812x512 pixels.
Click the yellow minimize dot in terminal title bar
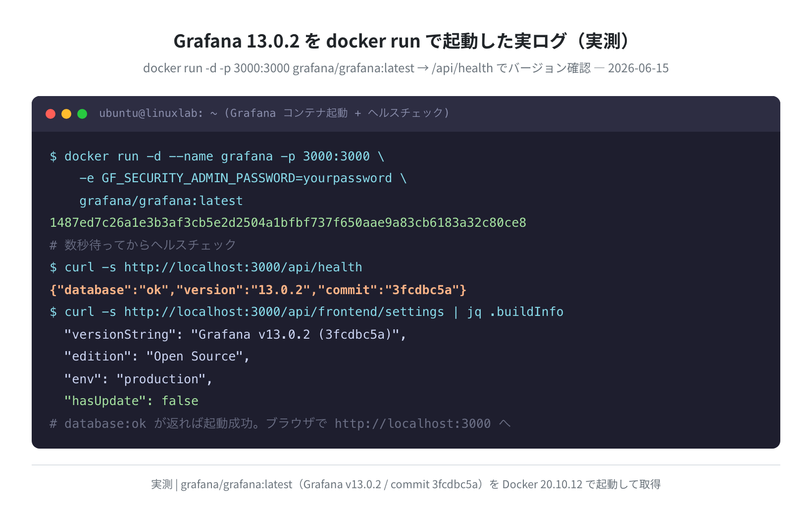point(66,114)
